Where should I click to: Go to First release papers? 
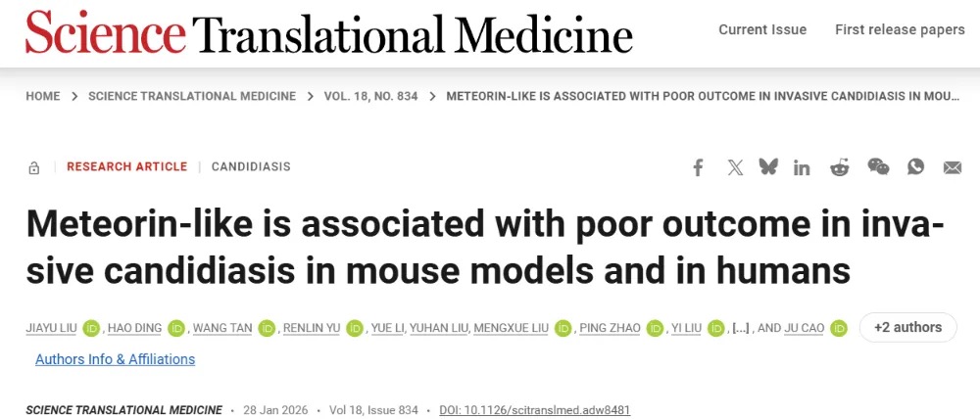pyautogui.click(x=900, y=29)
